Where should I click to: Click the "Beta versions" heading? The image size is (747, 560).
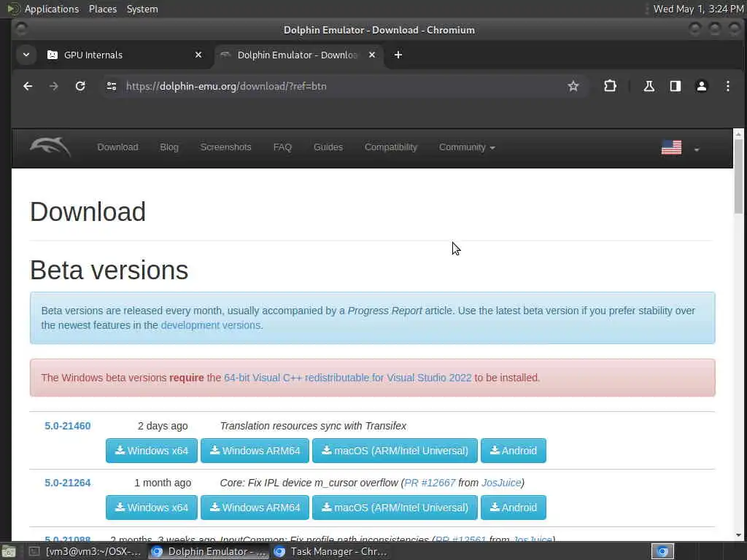[x=109, y=270]
